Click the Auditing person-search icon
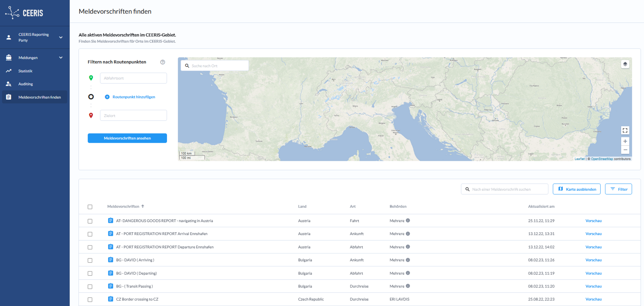The height and width of the screenshot is (306, 644). pos(9,84)
